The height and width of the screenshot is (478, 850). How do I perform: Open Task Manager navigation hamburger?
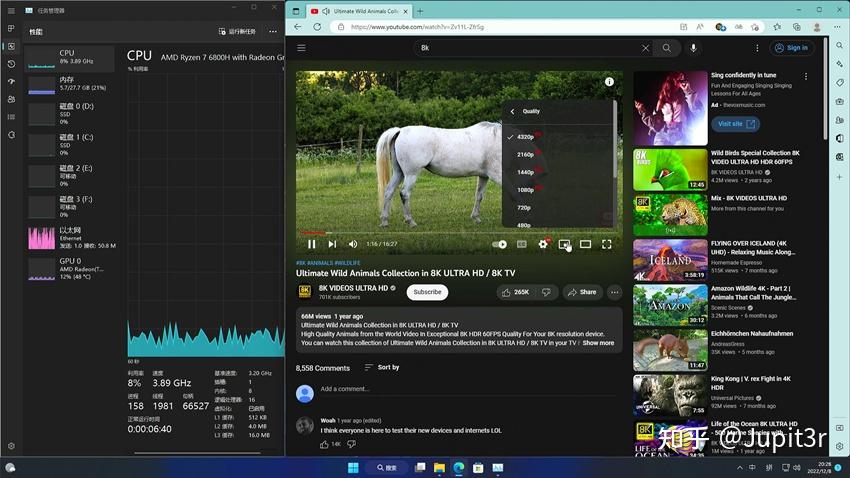coord(11,10)
